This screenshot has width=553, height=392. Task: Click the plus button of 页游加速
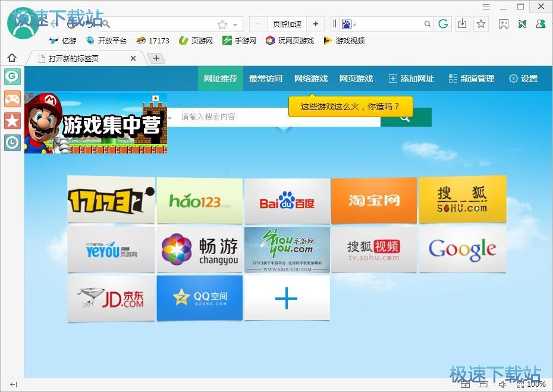click(x=315, y=24)
